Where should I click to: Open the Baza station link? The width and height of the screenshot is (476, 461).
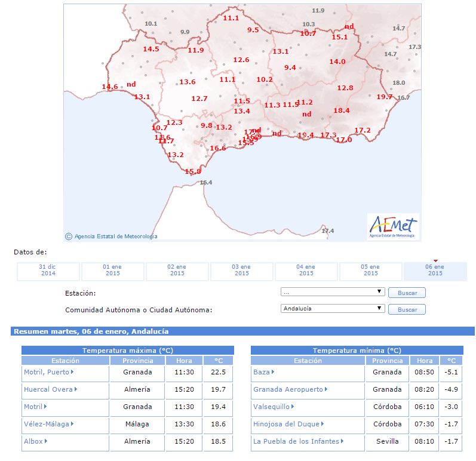pyautogui.click(x=263, y=372)
